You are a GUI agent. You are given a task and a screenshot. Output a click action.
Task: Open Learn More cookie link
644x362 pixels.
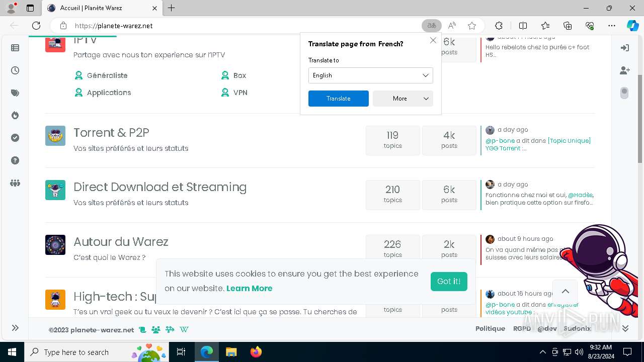coord(249,288)
